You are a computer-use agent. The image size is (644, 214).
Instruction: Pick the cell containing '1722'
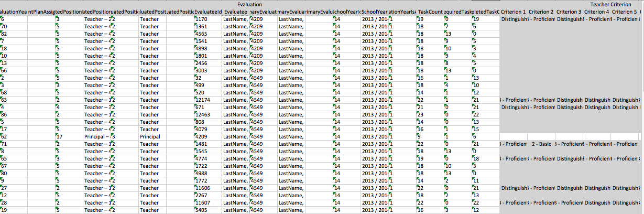(208, 166)
